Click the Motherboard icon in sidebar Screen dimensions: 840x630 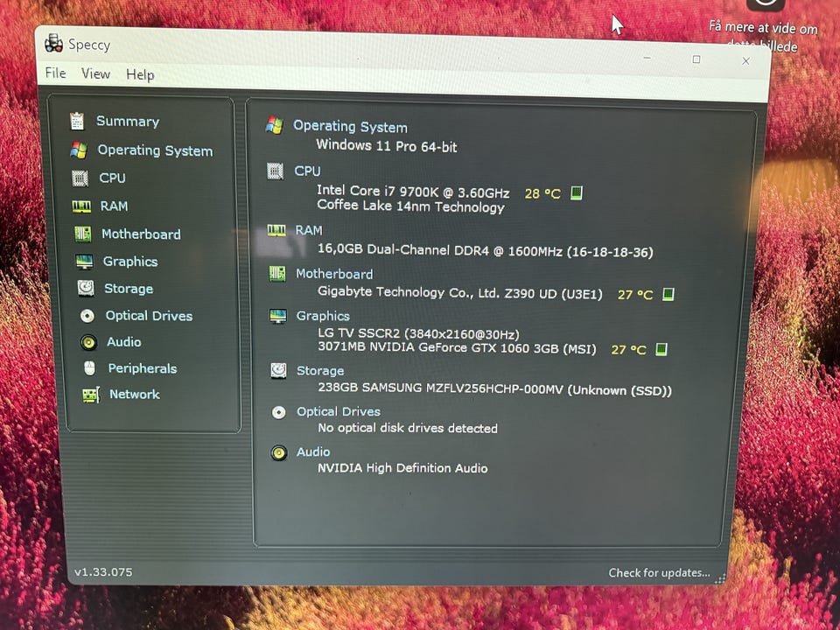pos(82,234)
